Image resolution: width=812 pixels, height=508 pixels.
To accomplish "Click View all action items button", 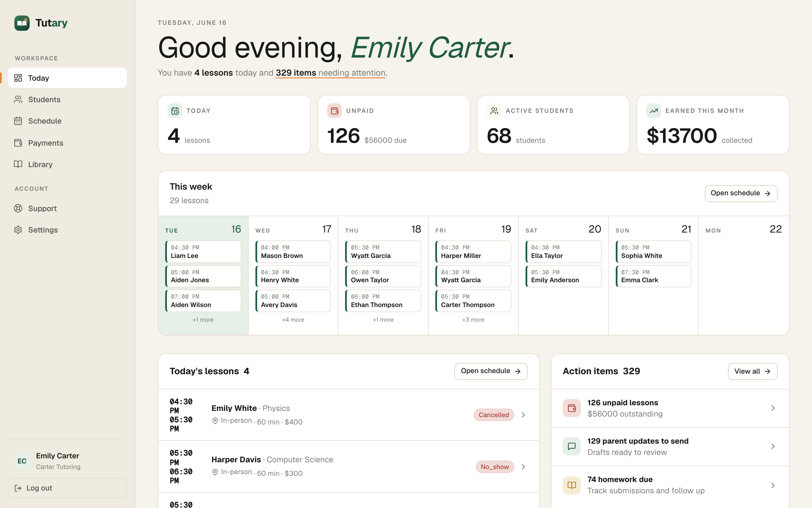I will (x=753, y=371).
